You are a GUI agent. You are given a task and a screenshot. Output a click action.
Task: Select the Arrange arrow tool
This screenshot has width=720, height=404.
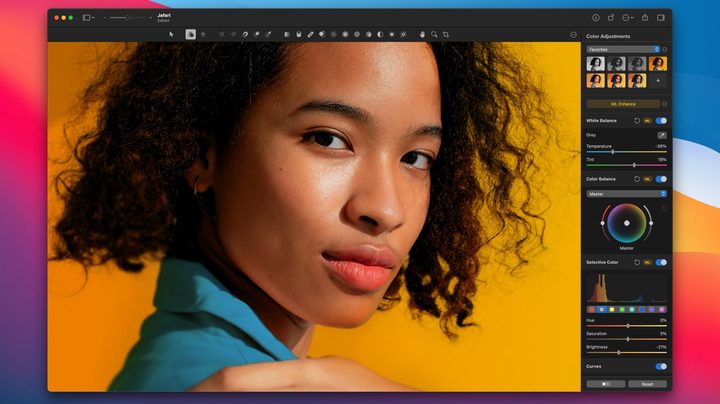(x=171, y=34)
